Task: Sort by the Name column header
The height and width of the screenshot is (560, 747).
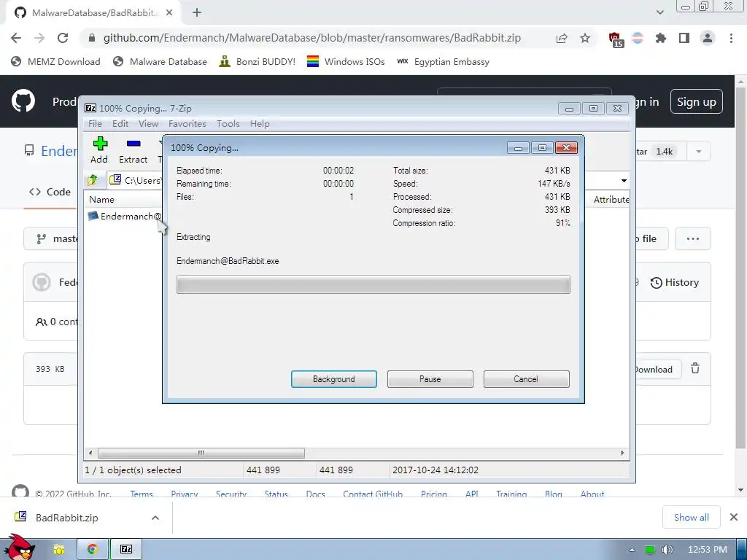Action: click(101, 200)
